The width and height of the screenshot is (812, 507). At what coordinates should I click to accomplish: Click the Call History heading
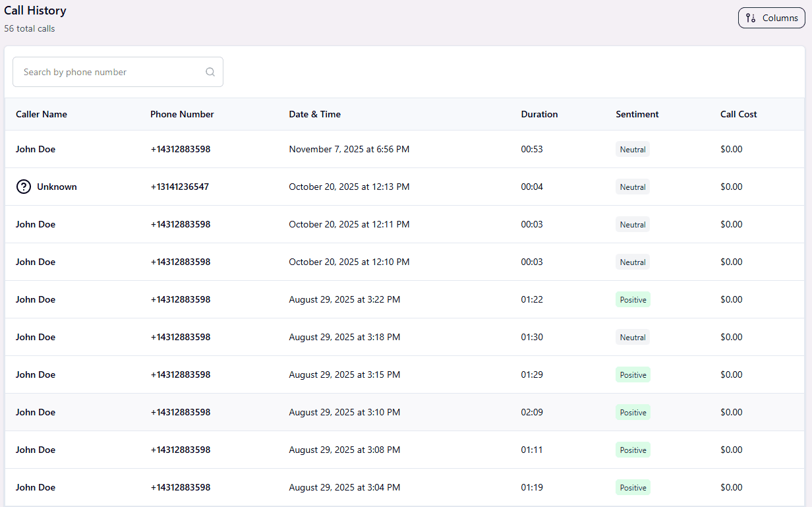(x=35, y=11)
